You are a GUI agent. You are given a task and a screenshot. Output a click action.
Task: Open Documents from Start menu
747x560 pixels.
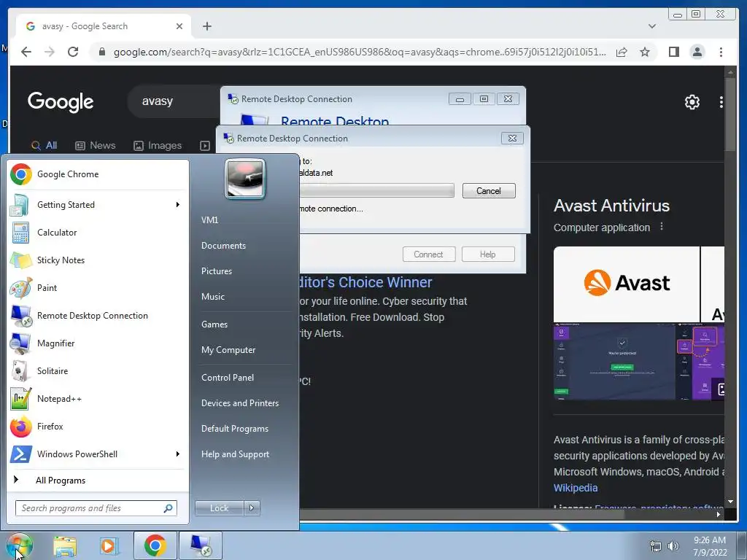(223, 246)
